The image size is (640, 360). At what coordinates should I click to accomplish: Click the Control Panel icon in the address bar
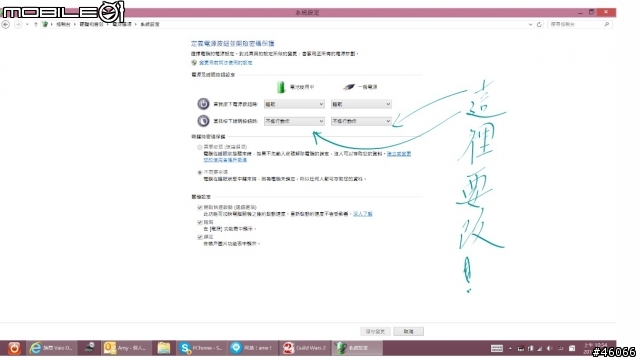pyautogui.click(x=44, y=24)
